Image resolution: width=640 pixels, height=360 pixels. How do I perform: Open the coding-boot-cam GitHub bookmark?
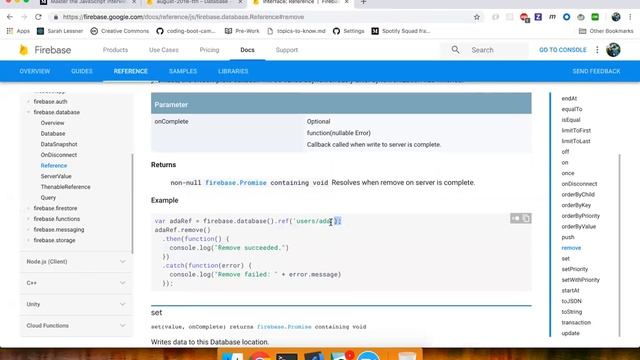[186, 31]
